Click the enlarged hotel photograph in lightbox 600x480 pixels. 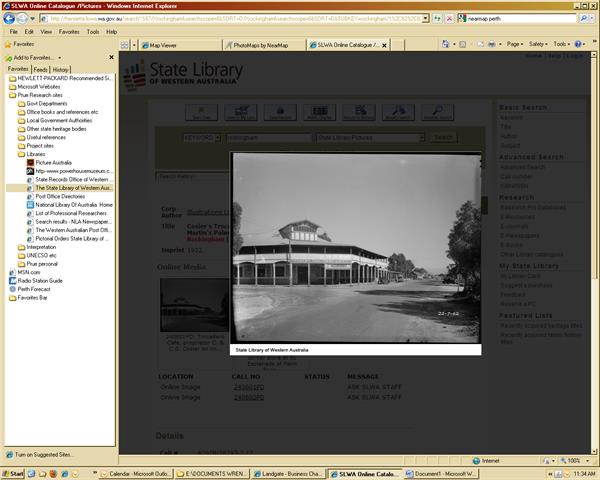(x=357, y=248)
